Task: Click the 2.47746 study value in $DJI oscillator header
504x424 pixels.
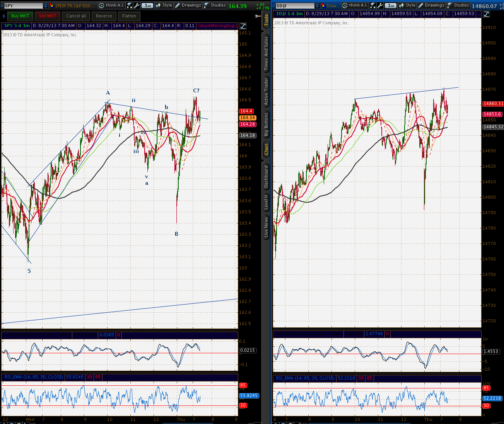Action: click(x=374, y=334)
